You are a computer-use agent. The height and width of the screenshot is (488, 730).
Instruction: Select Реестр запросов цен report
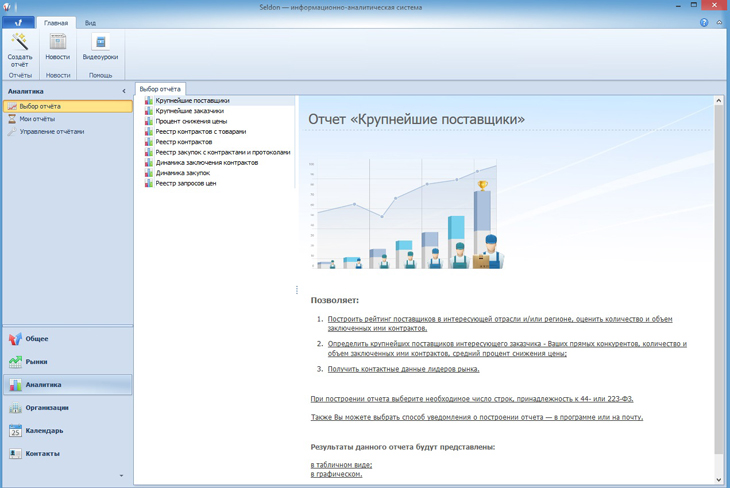186,183
